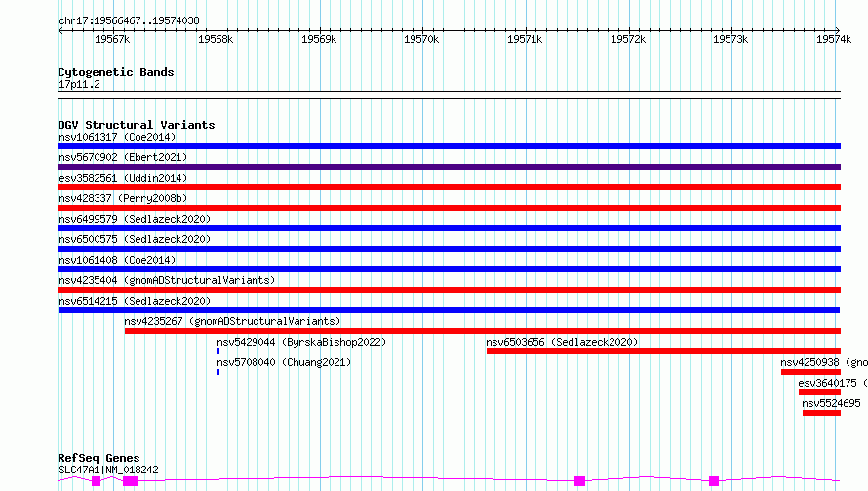
Task: Open the nsv5708040 (Chuang2021) label
Action: (284, 362)
